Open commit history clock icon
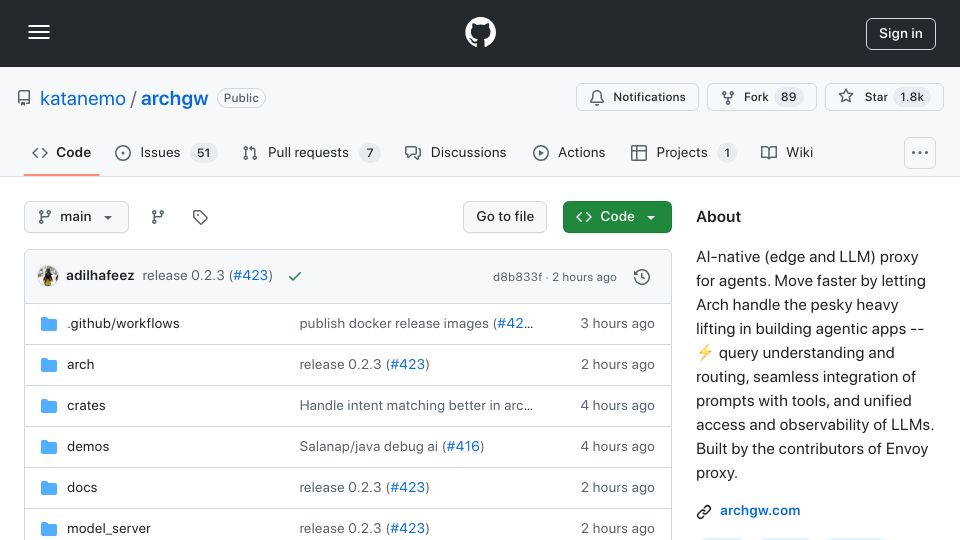 (x=642, y=277)
